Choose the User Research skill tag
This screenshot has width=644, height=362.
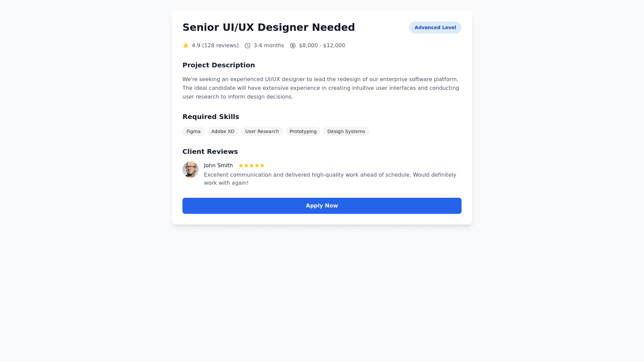point(262,131)
